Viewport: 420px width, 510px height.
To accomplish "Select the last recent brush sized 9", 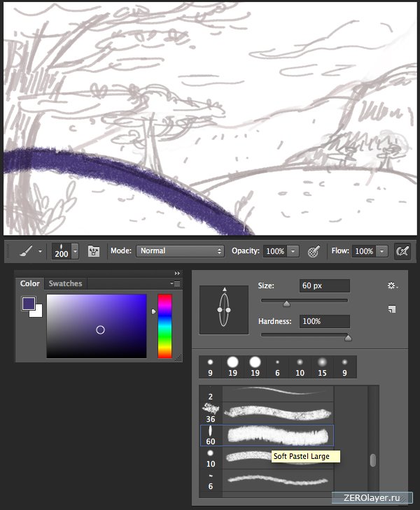I will pos(344,367).
